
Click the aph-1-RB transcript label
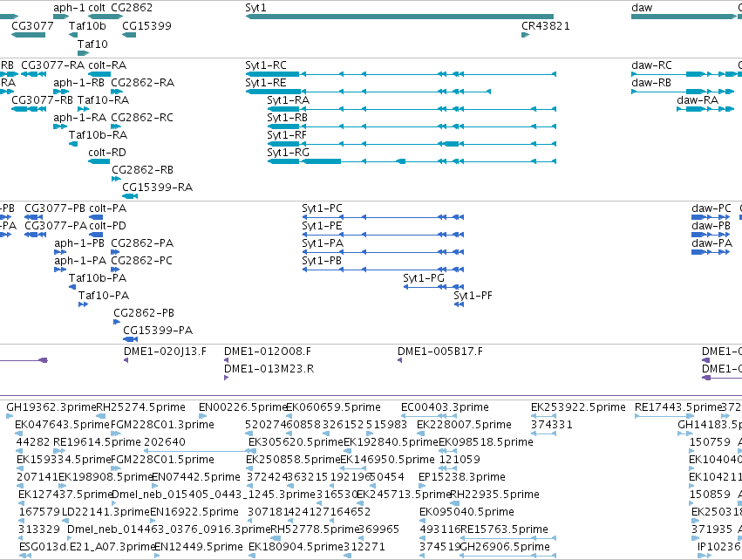pyautogui.click(x=79, y=82)
